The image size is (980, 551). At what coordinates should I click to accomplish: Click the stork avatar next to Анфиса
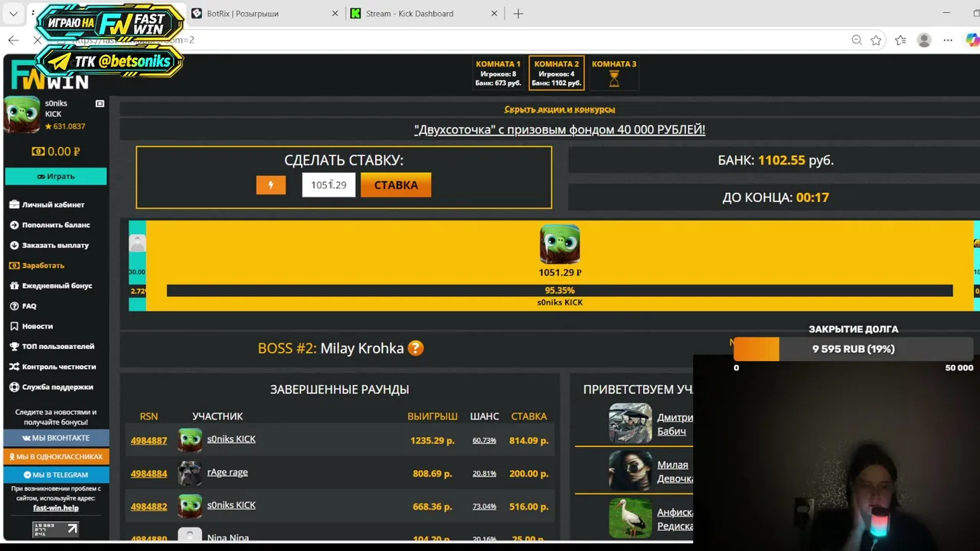(630, 517)
